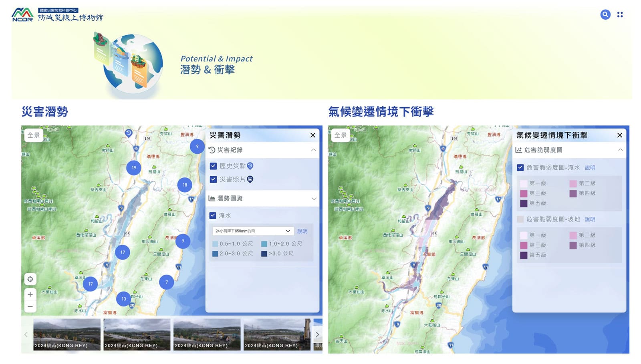Image resolution: width=641 pixels, height=364 pixels.
Task: Uncheck the 歷史災點 checkbox
Action: coord(213,166)
